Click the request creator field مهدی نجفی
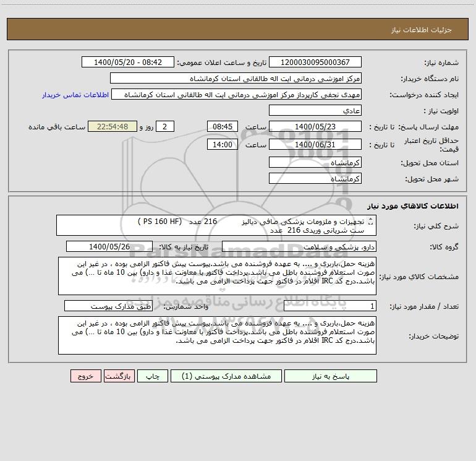The height and width of the screenshot is (461, 476). coord(236,94)
